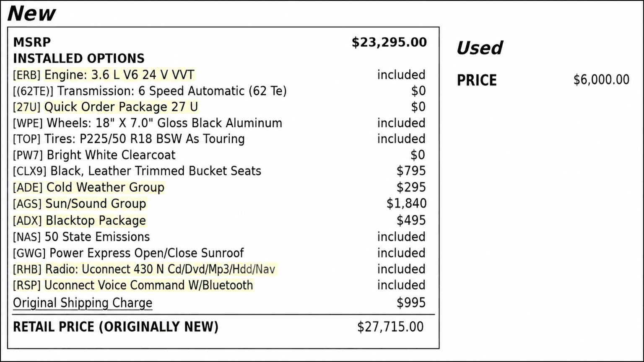The image size is (644, 362).
Task: Click the 50 State Emissions line
Action: (x=97, y=237)
